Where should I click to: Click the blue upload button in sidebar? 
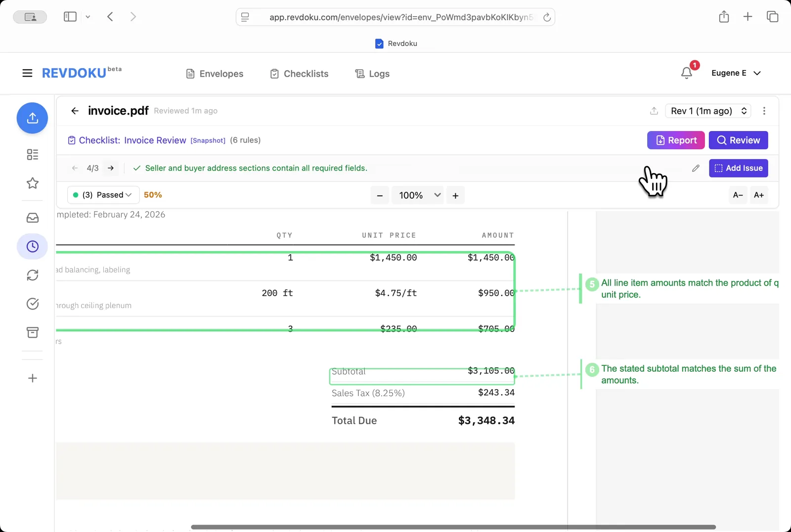tap(32, 118)
